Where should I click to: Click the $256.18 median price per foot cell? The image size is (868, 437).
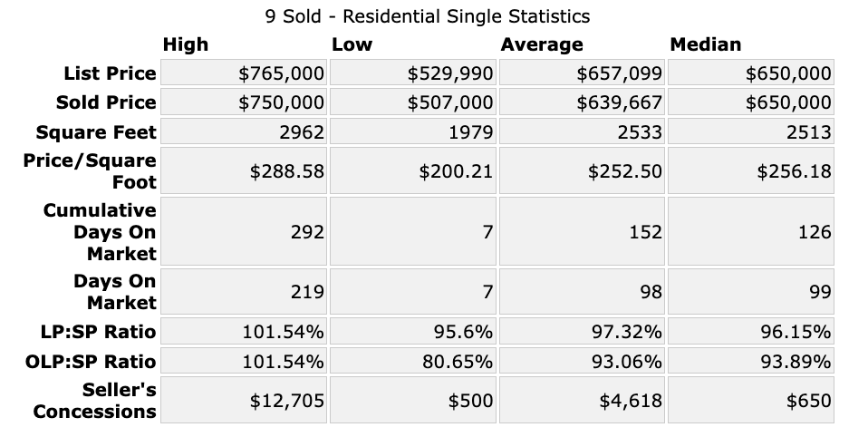point(794,171)
